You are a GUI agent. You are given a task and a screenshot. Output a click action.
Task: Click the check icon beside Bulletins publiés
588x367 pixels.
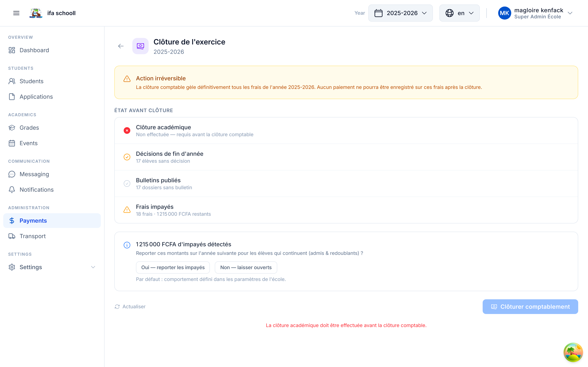127,183
